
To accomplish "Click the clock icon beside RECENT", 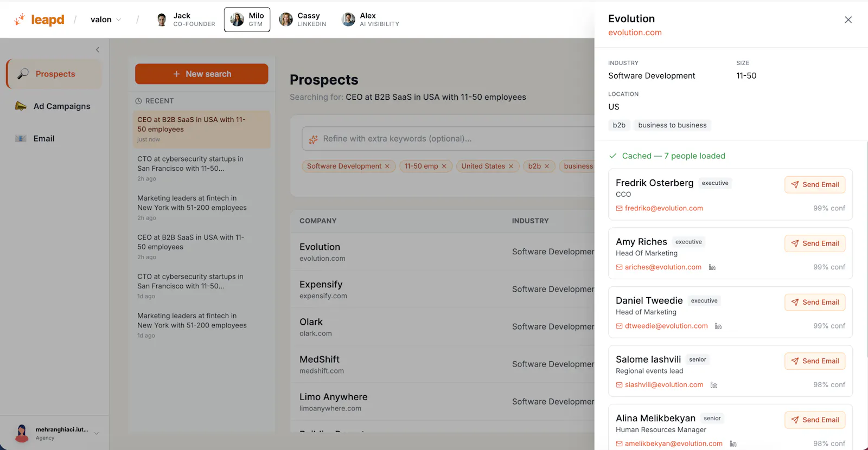I will pyautogui.click(x=138, y=101).
